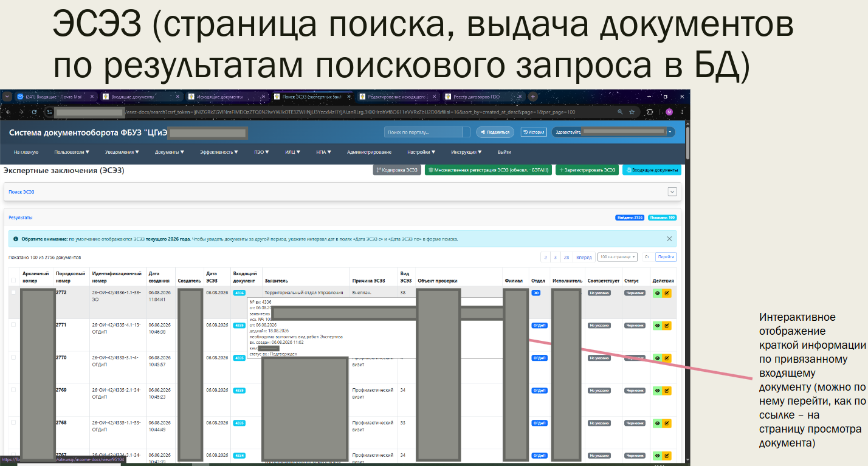Click the Перейти page button
Image resolution: width=868 pixels, height=466 pixels.
pyautogui.click(x=666, y=257)
